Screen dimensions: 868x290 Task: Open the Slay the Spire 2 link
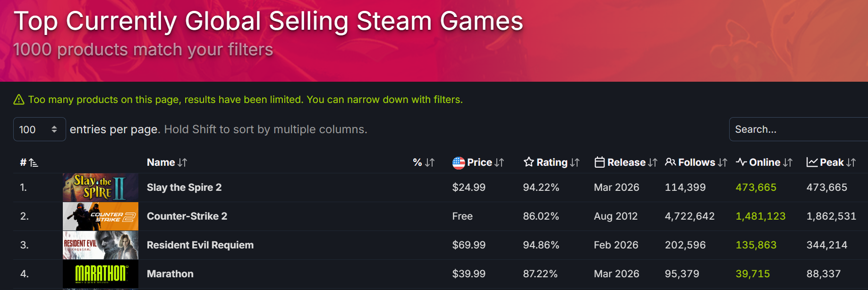[184, 188]
